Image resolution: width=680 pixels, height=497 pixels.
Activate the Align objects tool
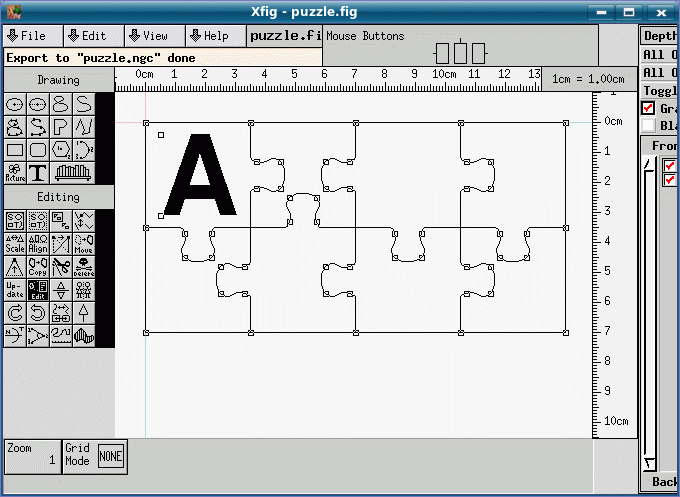pyautogui.click(x=38, y=244)
